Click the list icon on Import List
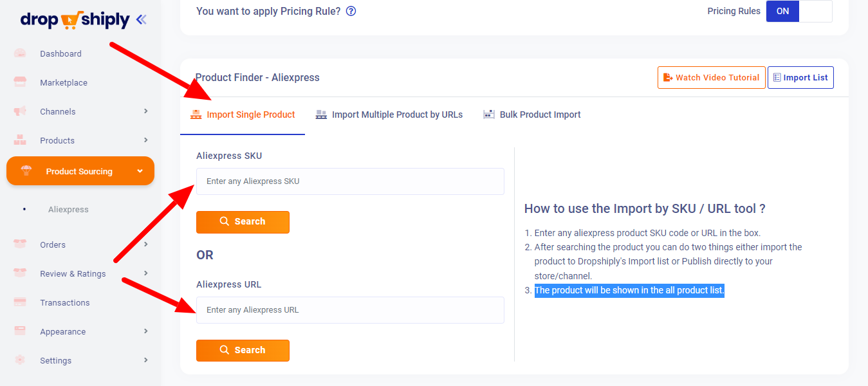Viewport: 868px width, 386px height. point(777,77)
